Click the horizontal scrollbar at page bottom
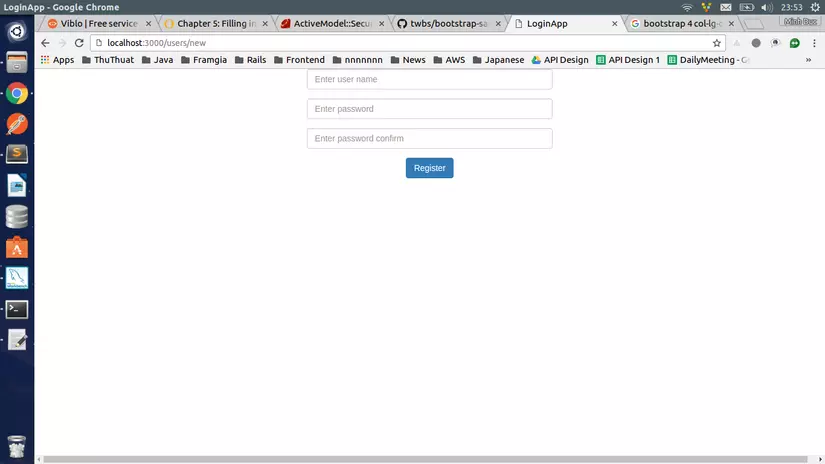The width and height of the screenshot is (825, 464). (x=425, y=459)
